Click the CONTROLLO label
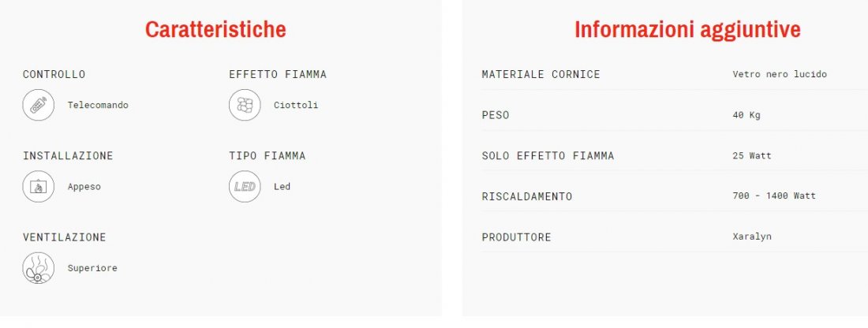868x328 pixels. pyautogui.click(x=54, y=74)
